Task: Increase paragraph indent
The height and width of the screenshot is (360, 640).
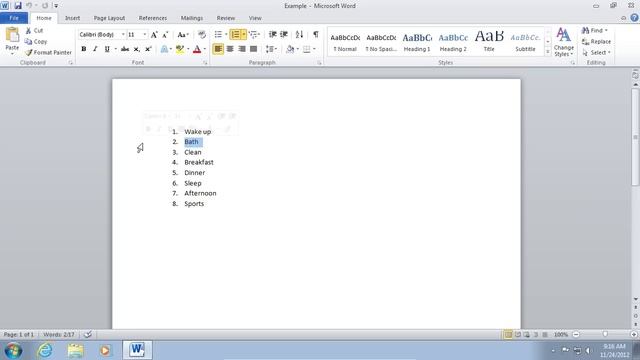Action: tap(284, 35)
